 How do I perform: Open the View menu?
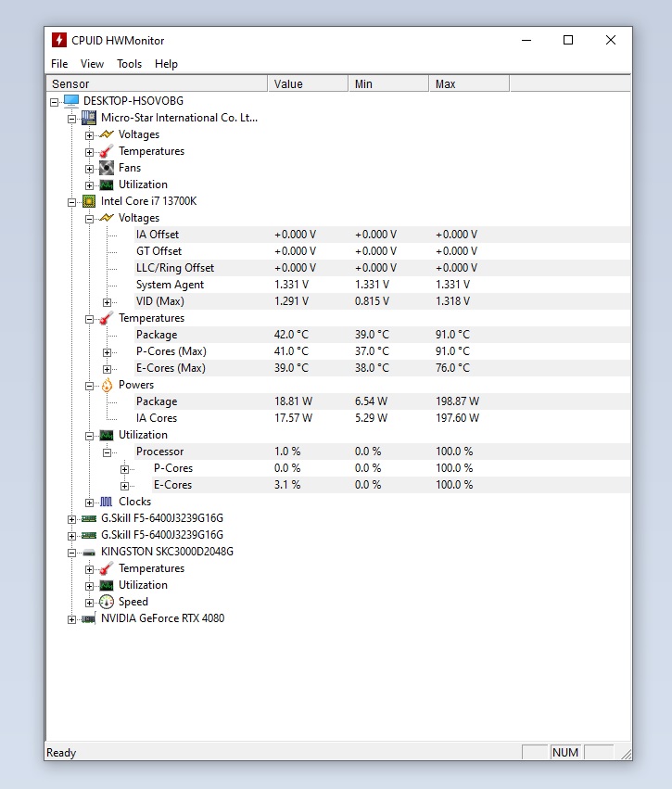92,64
